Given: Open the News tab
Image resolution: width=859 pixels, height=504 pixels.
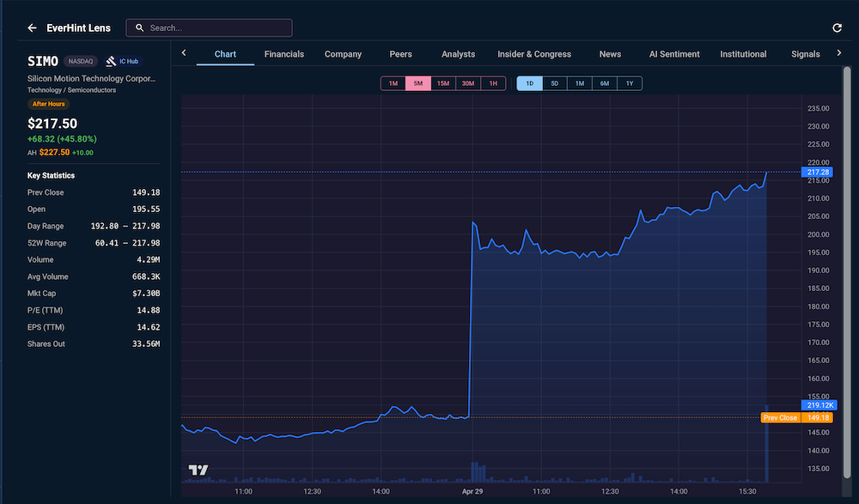Looking at the screenshot, I should click(x=610, y=54).
